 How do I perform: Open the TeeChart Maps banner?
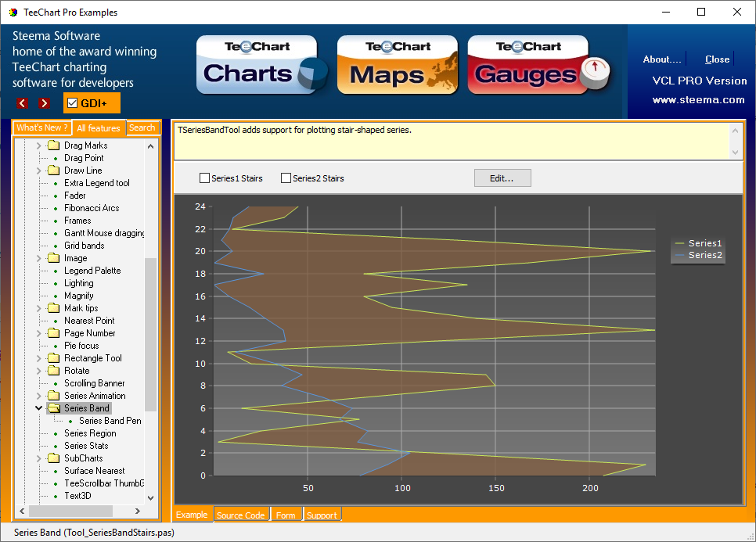tap(398, 65)
